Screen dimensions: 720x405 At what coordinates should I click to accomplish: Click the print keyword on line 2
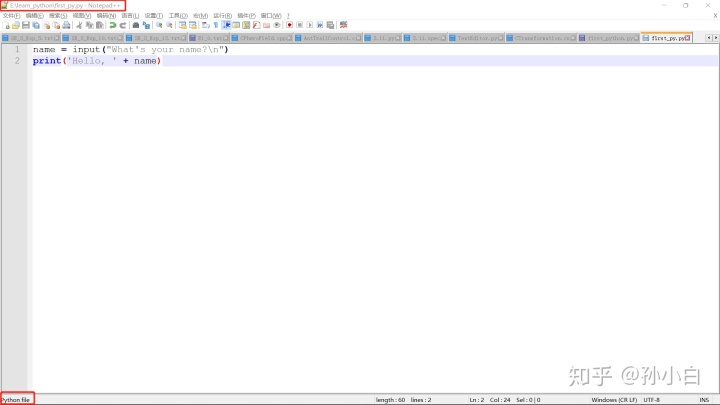(x=47, y=61)
